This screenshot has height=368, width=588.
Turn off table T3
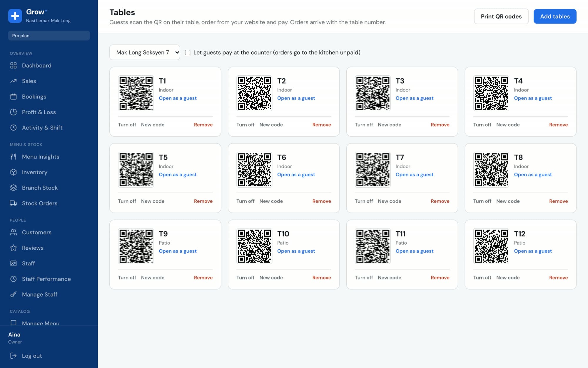(x=364, y=125)
